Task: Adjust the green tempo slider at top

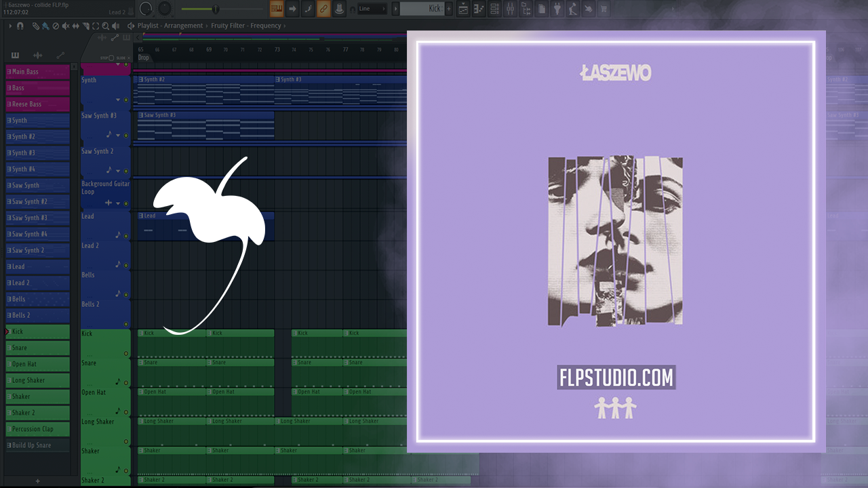Action: click(216, 9)
